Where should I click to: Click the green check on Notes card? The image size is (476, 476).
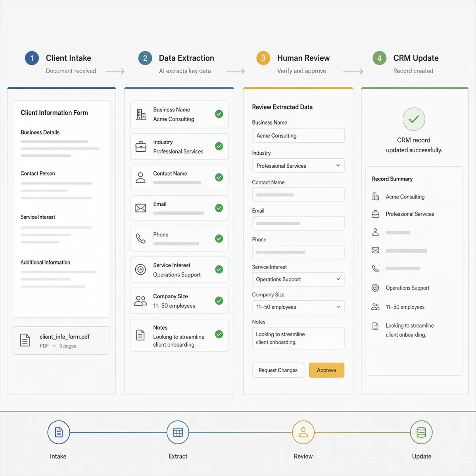219,334
